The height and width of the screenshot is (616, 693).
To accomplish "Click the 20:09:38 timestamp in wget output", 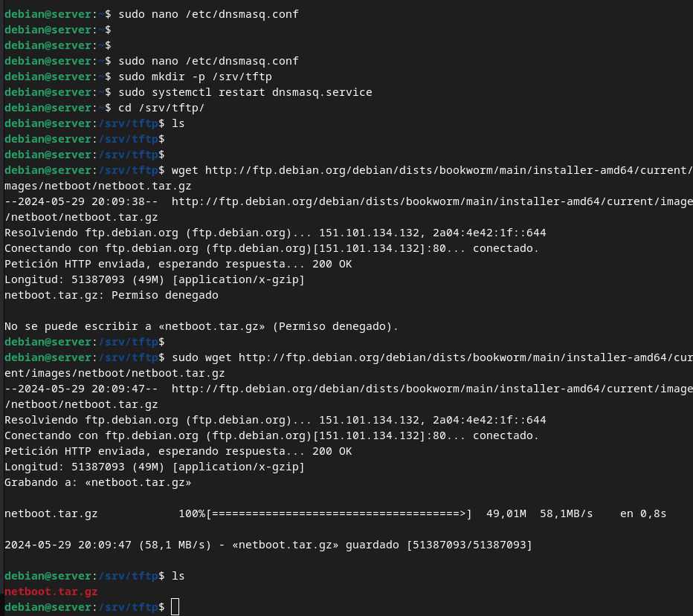I will click(x=97, y=201).
